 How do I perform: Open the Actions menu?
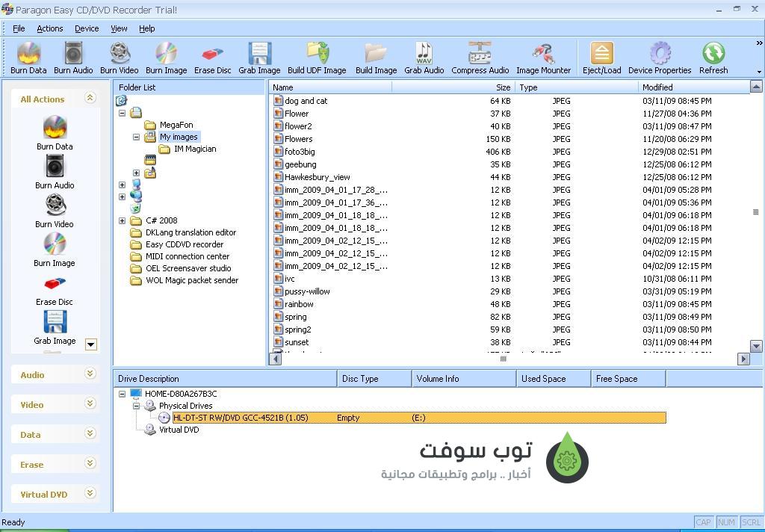pos(50,28)
